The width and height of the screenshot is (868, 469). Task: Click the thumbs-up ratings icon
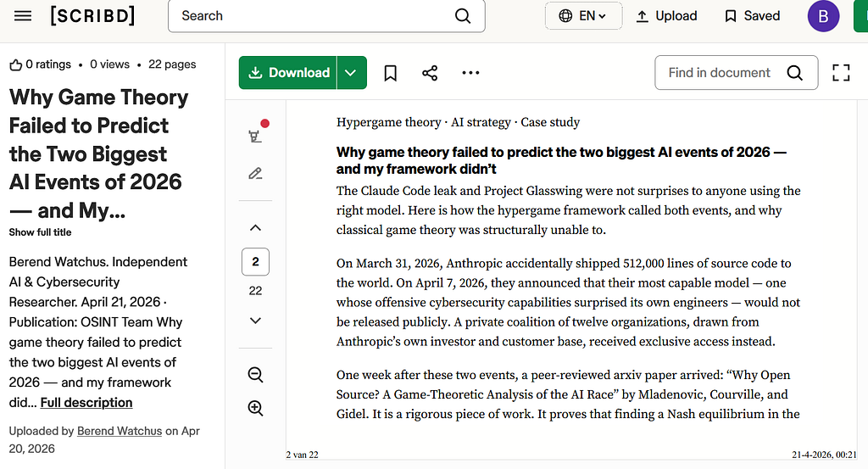(x=15, y=64)
